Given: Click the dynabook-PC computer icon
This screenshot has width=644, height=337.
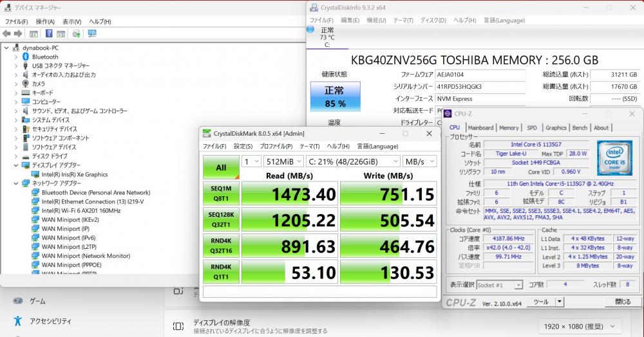Looking at the screenshot, I should 16,48.
